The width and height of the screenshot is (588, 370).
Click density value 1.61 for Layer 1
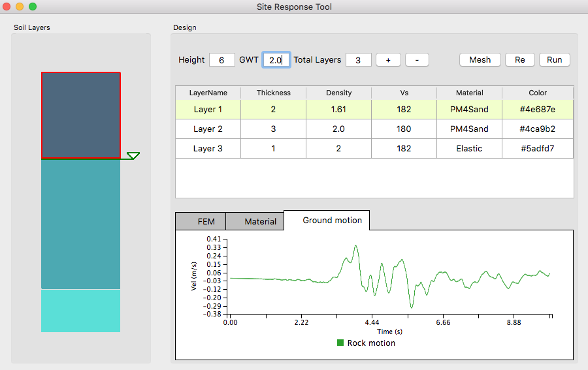[338, 110]
